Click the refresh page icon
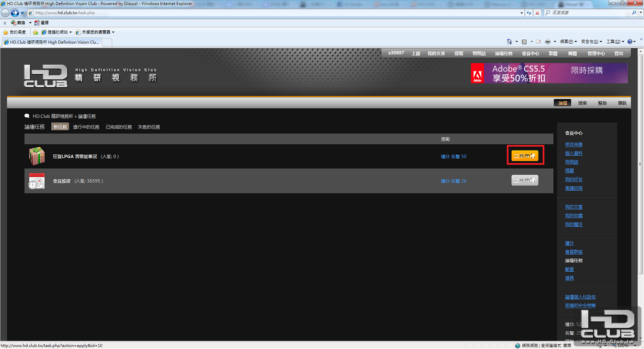The height and width of the screenshot is (349, 644). pos(529,13)
